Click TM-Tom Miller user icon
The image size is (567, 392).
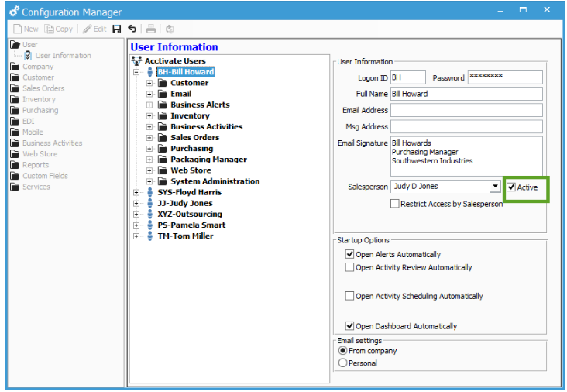click(x=149, y=236)
